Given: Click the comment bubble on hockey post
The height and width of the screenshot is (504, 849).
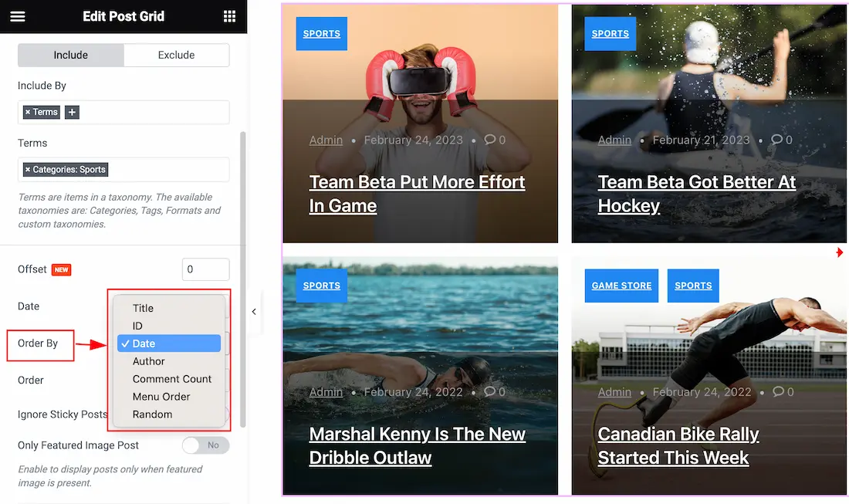Looking at the screenshot, I should (x=777, y=139).
